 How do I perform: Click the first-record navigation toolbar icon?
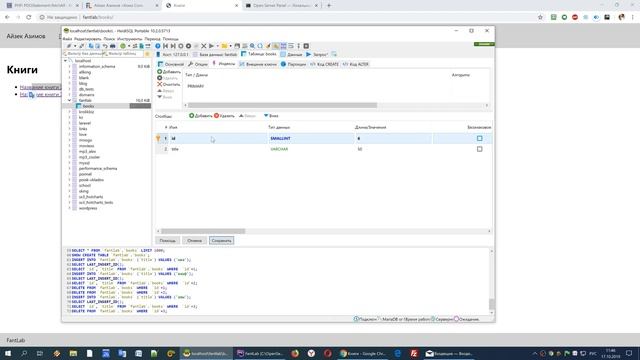pyautogui.click(x=166, y=46)
